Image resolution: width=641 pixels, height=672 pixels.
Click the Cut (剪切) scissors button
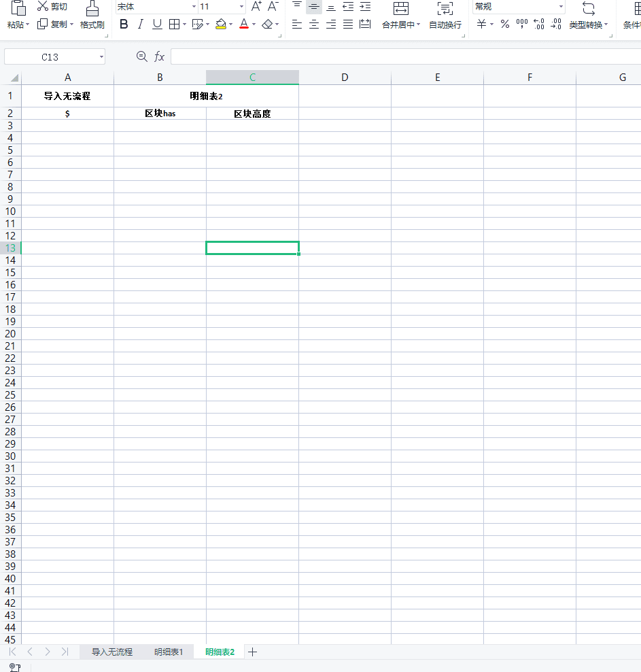[52, 6]
